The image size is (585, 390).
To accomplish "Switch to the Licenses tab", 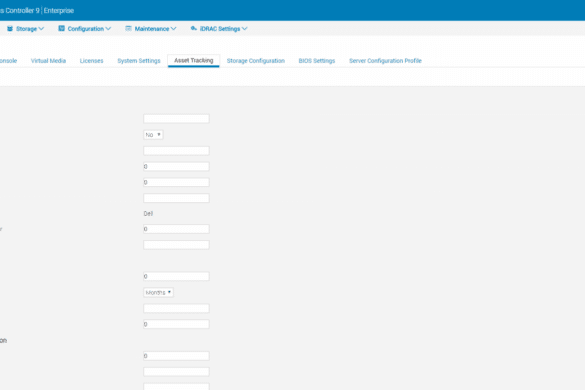I will [x=91, y=61].
